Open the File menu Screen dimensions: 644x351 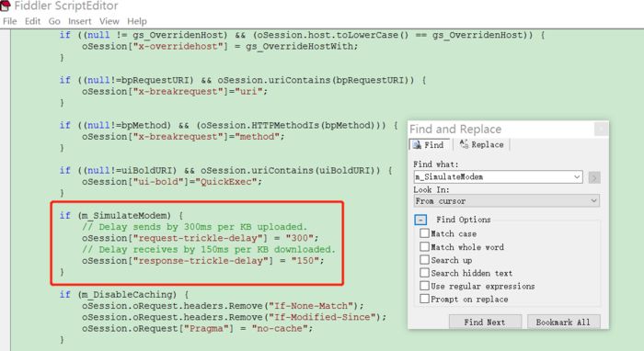pos(9,21)
